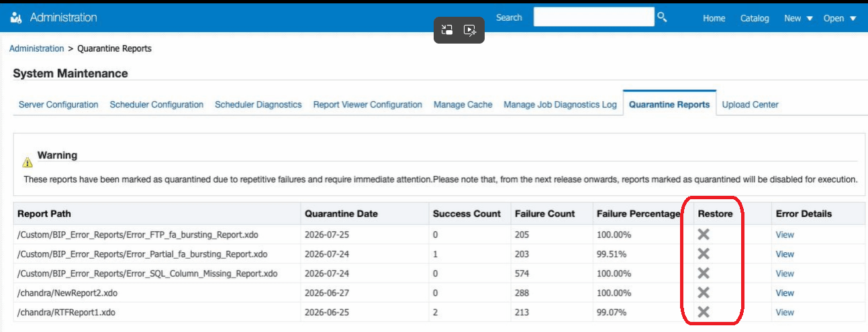Image resolution: width=868 pixels, height=332 pixels.
Task: Click quarantine date 2026-06-27
Action: coord(327,293)
